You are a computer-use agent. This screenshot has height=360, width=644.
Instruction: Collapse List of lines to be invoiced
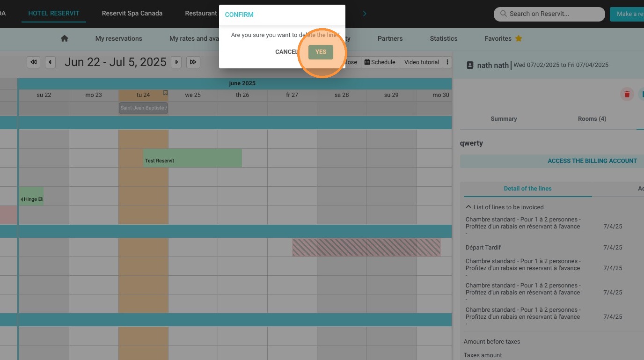click(x=505, y=207)
